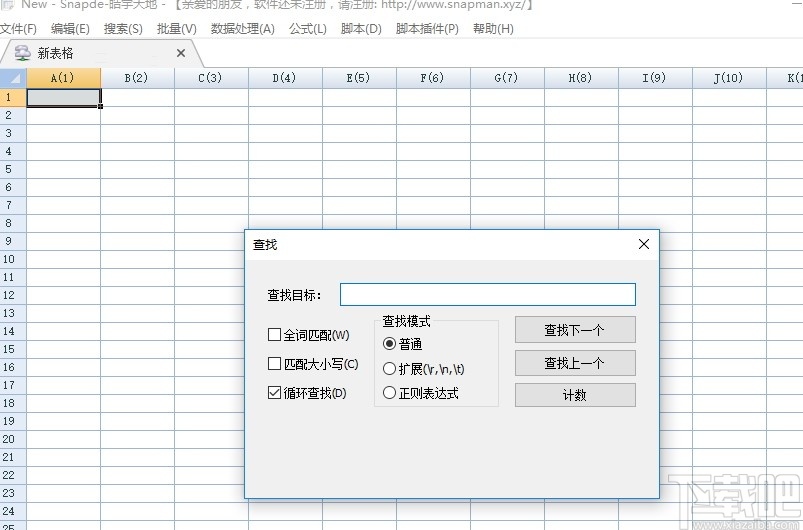Open the 脚本(D) menu
This screenshot has height=530, width=803.
coord(361,29)
